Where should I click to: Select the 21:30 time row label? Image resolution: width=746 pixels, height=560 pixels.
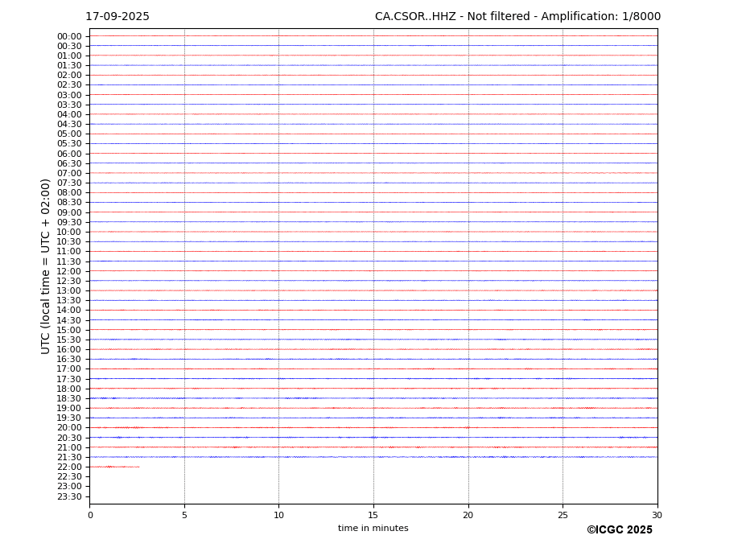(69, 457)
